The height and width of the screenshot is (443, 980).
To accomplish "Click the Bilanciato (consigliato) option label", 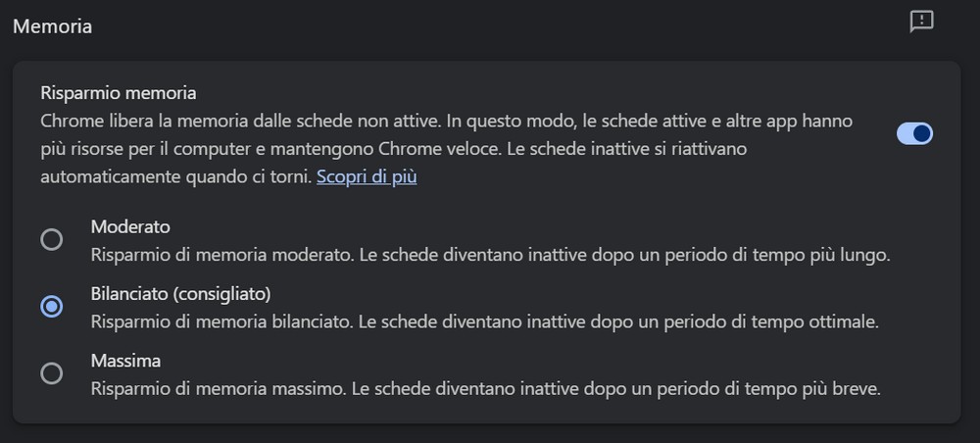I will click(180, 293).
